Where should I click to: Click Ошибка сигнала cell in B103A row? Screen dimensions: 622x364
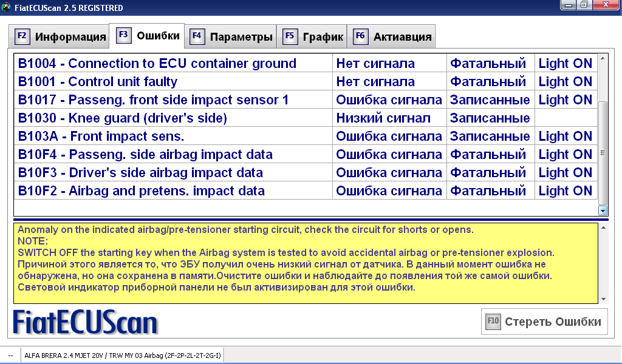tap(389, 136)
